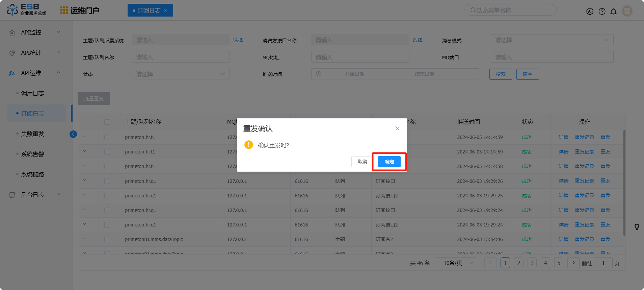Check the primetonBJ.mms.dataTopic row checkbox
The height and width of the screenshot is (290, 644).
107,239
